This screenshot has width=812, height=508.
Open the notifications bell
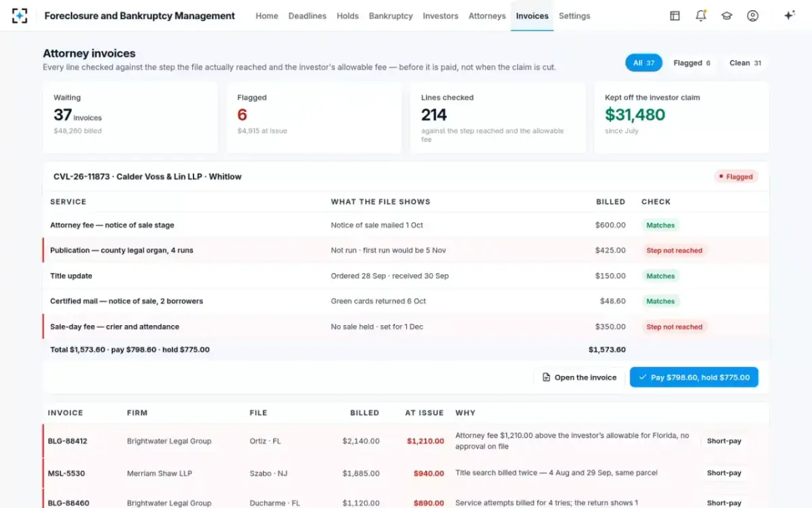click(x=701, y=16)
